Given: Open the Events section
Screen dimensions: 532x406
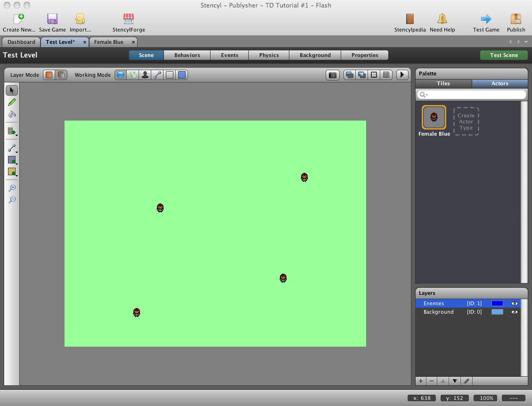Looking at the screenshot, I should (x=229, y=55).
